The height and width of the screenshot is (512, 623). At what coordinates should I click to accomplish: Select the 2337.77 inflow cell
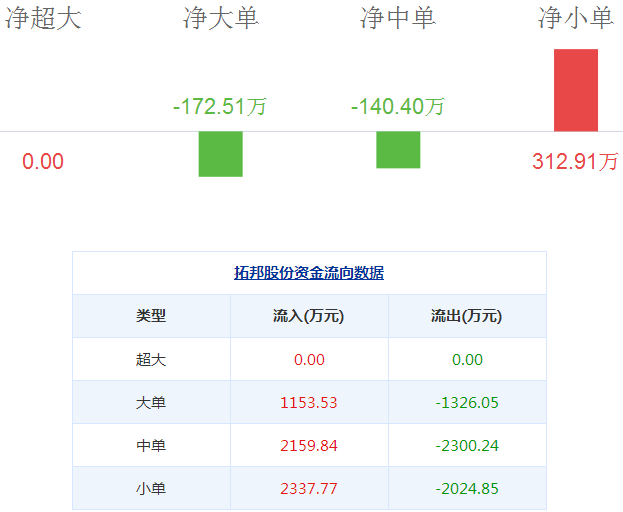point(309,489)
